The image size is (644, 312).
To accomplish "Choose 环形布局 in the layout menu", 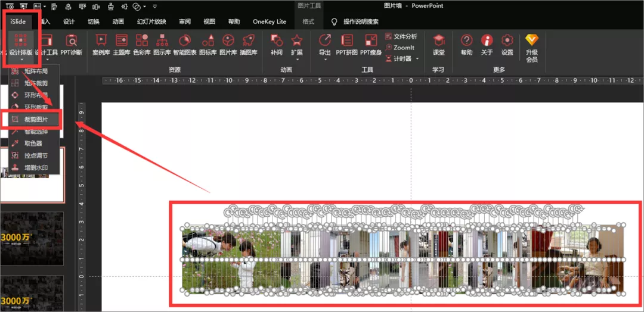I will click(35, 95).
